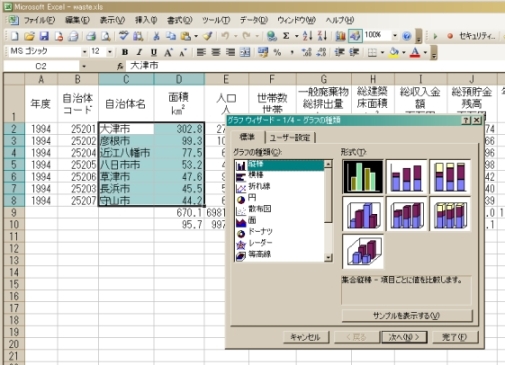Toggle Italic formatting button
505x365 pixels.
coord(139,52)
